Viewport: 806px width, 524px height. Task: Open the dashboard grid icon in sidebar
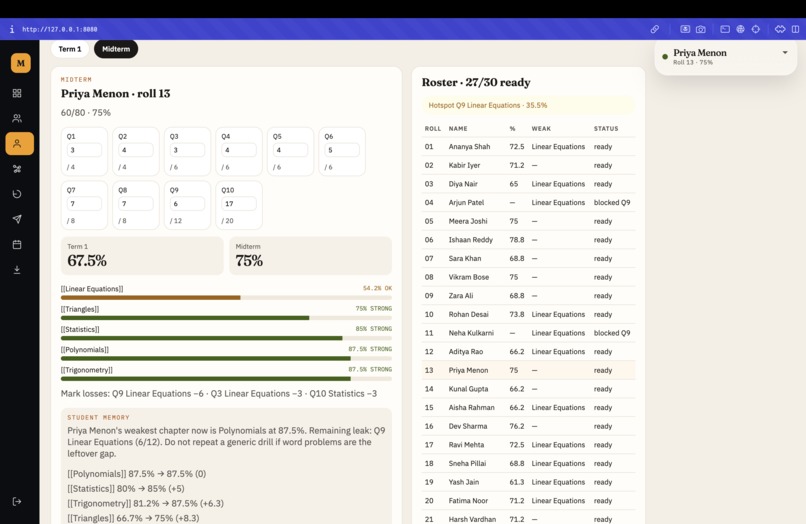tap(17, 93)
